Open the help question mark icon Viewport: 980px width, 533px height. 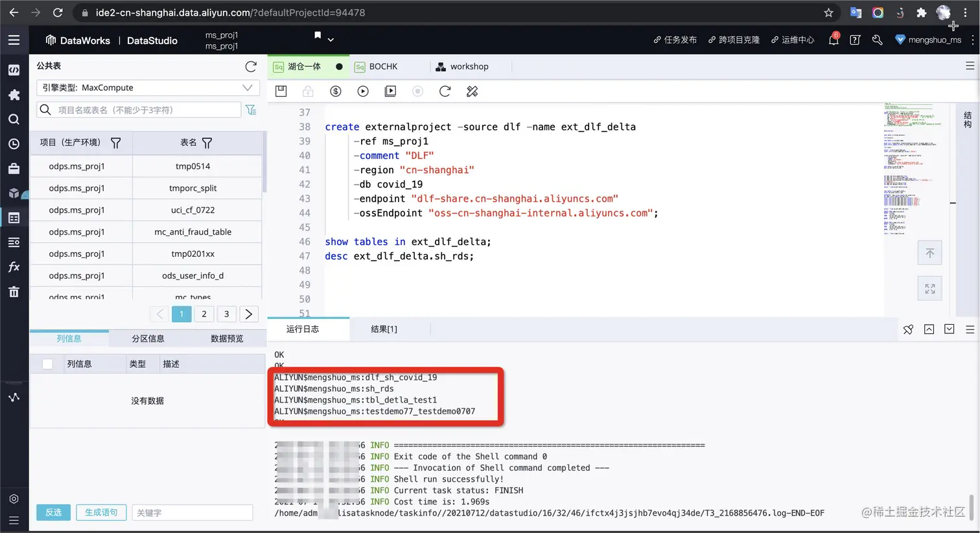(855, 40)
